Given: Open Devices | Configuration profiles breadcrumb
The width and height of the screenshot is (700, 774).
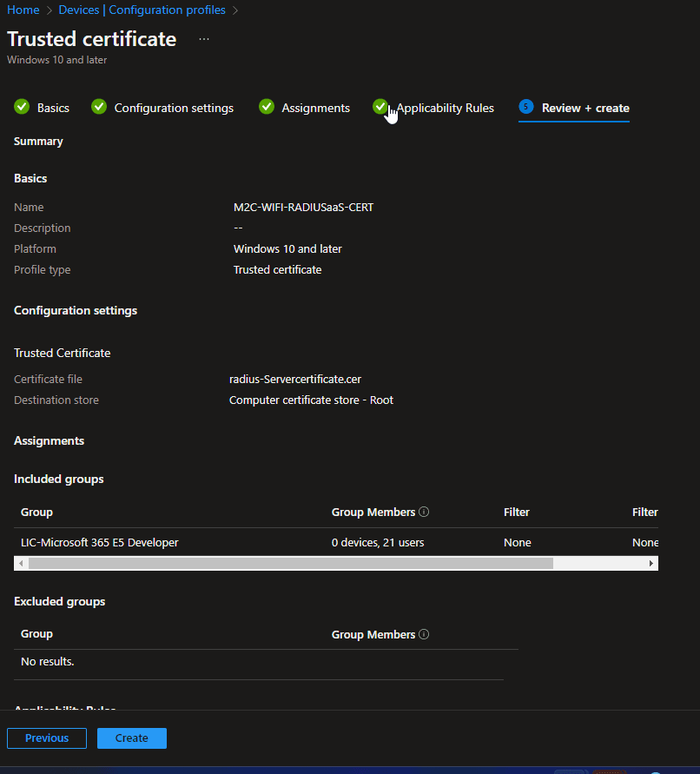Looking at the screenshot, I should pos(142,10).
